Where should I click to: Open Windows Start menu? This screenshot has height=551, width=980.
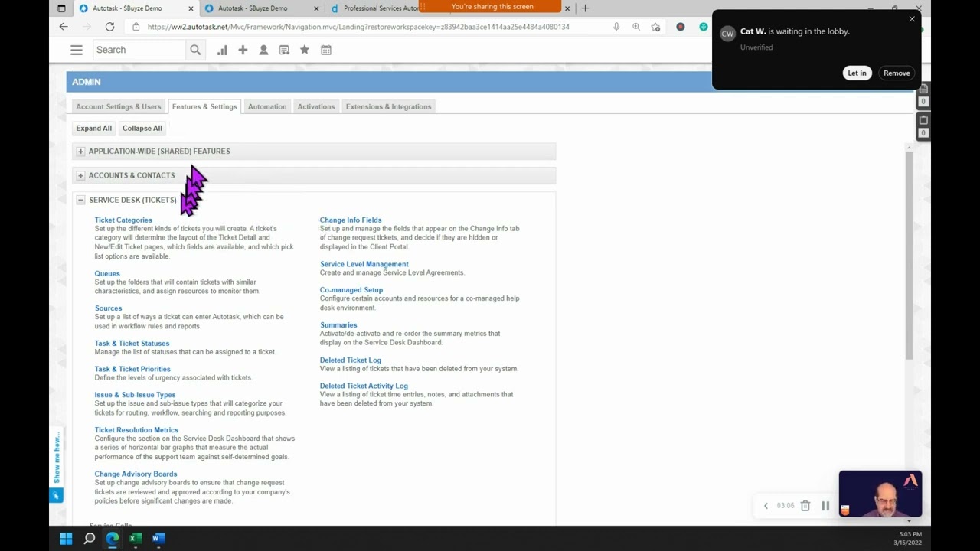click(66, 539)
